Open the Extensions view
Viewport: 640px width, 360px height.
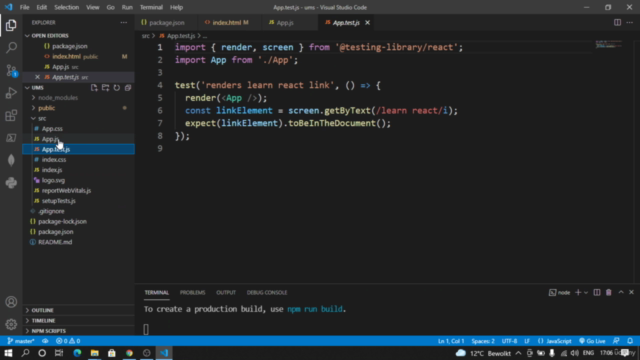[x=11, y=116]
